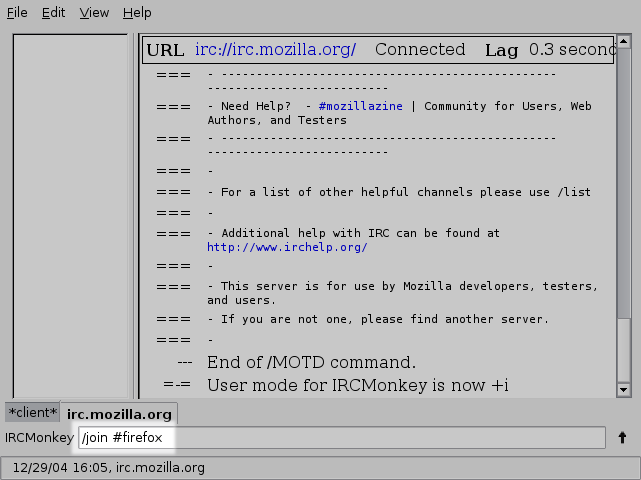Open the View menu
This screenshot has width=641, height=480.
(x=94, y=13)
